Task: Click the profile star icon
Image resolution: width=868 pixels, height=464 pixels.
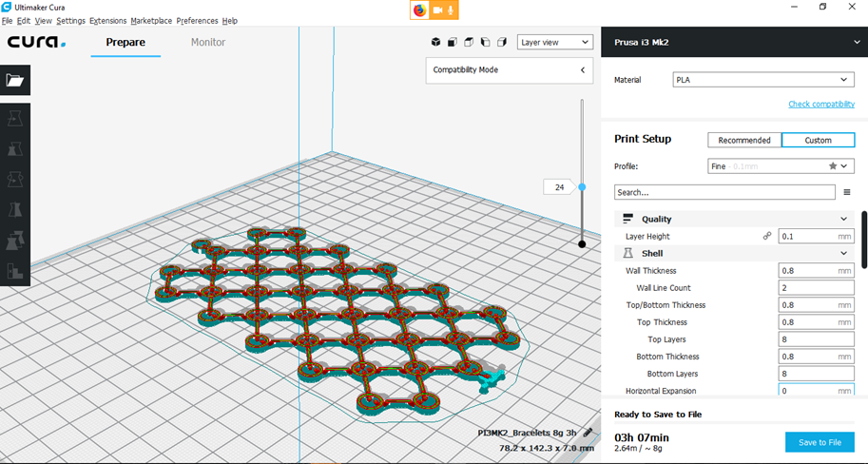Action: pyautogui.click(x=833, y=166)
